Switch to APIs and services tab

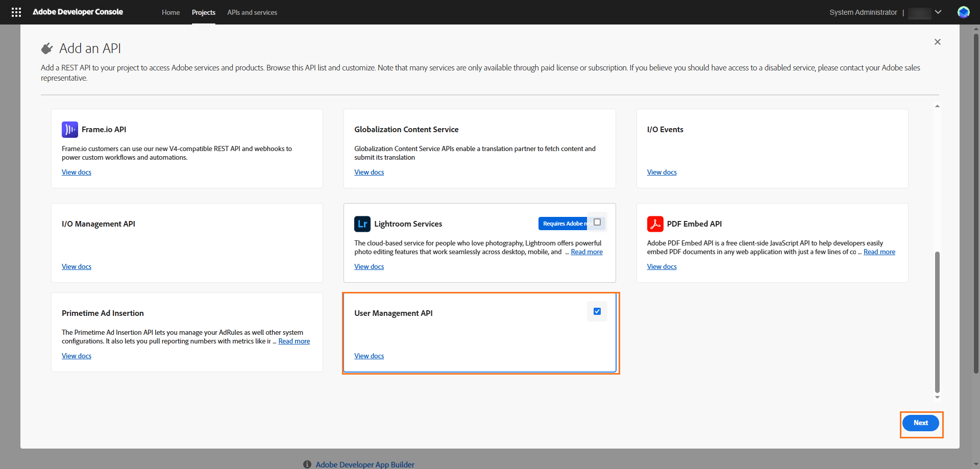[x=252, y=12]
